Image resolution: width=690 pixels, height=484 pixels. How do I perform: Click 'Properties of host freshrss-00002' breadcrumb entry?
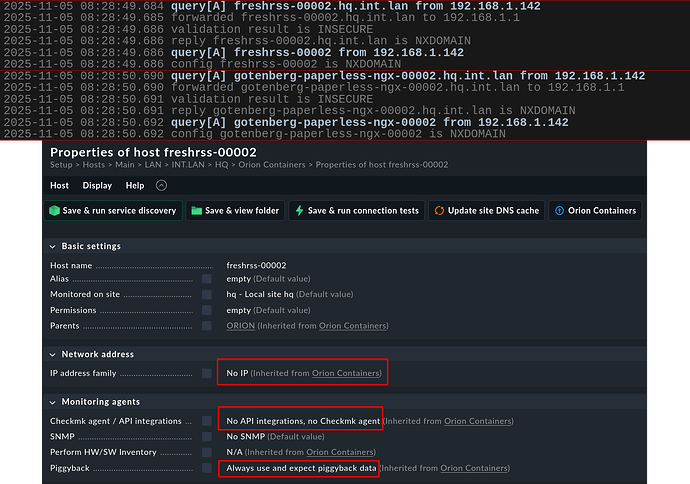[x=382, y=165]
